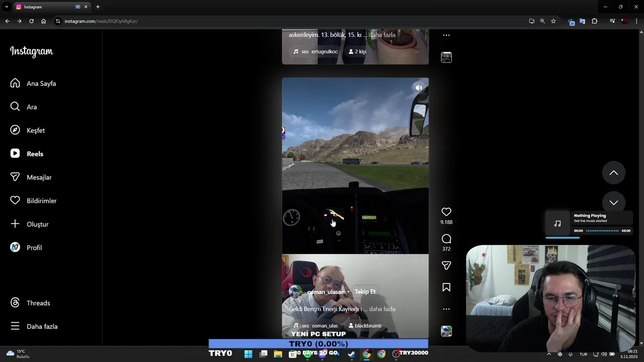Open the Chrome profile avatar
The width and height of the screenshot is (644, 362).
(624, 21)
